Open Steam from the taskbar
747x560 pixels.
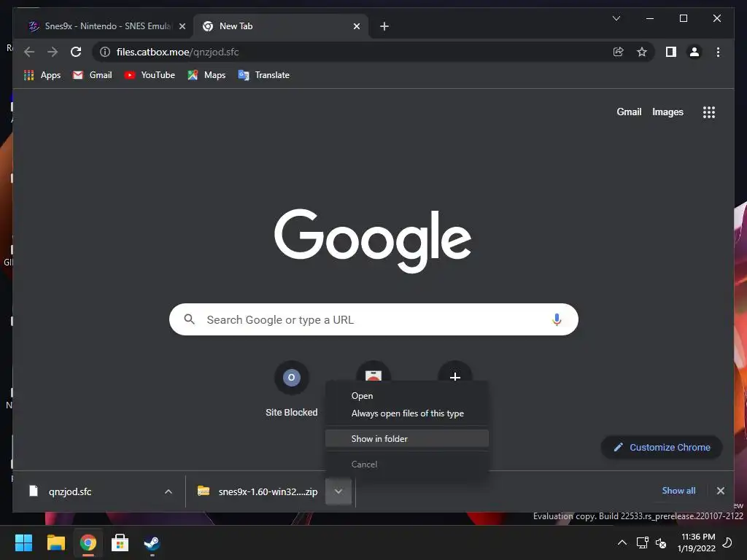click(x=152, y=542)
